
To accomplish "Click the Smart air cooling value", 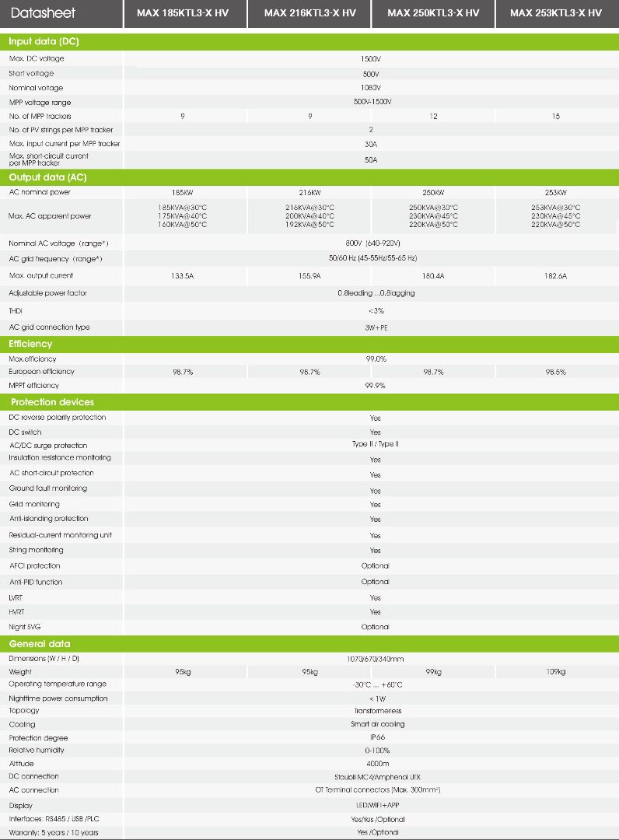I will click(x=377, y=724).
